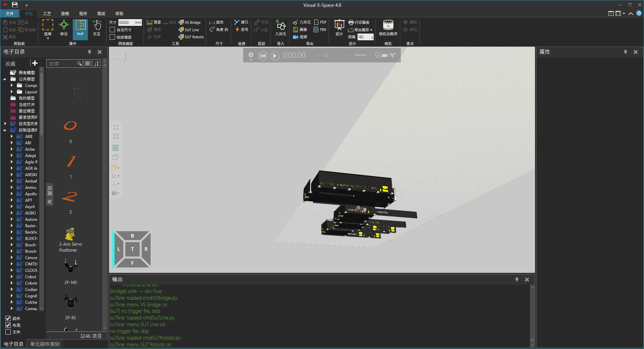Image resolution: width=644 pixels, height=349 pixels.
Task: Enable 始终捕捉 checkbox
Action: coord(113,37)
